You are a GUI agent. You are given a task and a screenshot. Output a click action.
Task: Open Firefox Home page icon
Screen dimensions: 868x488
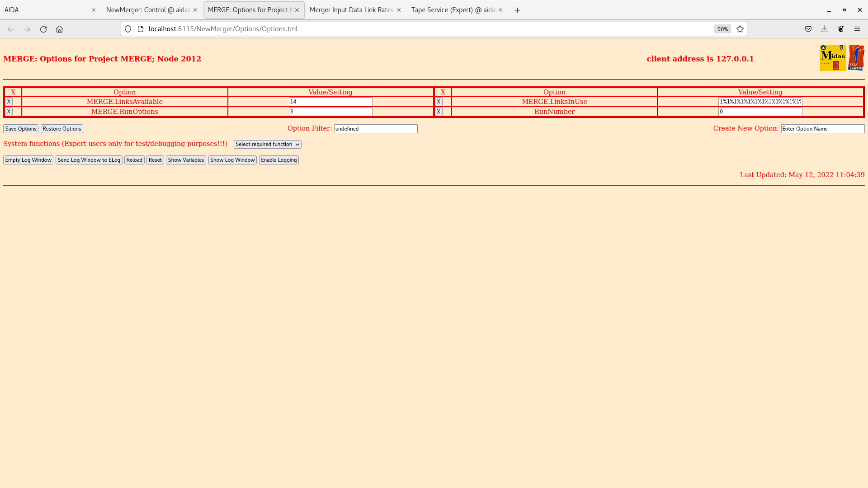click(59, 29)
